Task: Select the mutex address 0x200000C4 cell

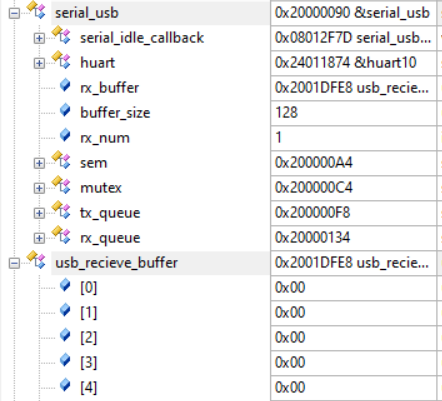Action: [x=354, y=188]
